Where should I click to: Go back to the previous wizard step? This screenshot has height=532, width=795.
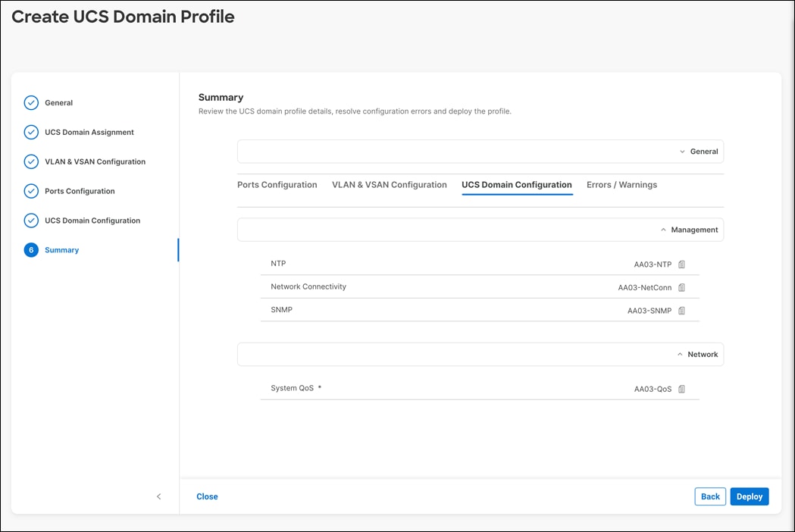point(709,496)
